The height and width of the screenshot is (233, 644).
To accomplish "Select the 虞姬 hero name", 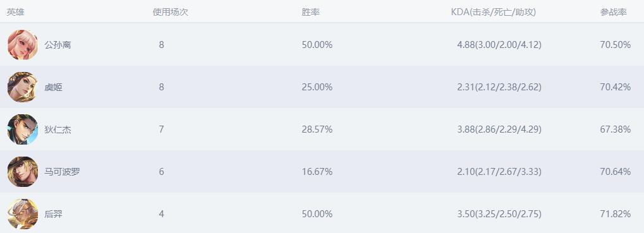I will coord(53,87).
